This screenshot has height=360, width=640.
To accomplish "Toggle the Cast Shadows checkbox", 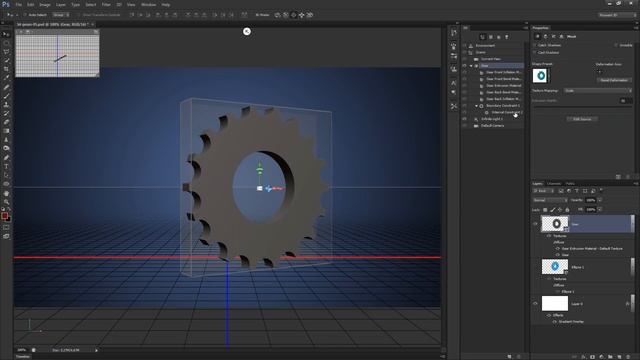I will [535, 52].
